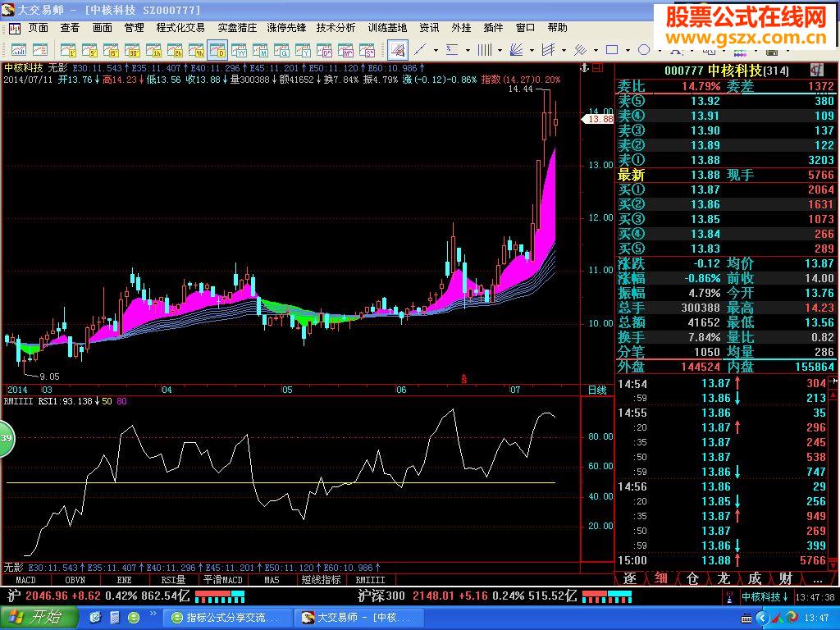Open the volume chart view toolbar icon
The image size is (840, 630).
[x=19, y=50]
